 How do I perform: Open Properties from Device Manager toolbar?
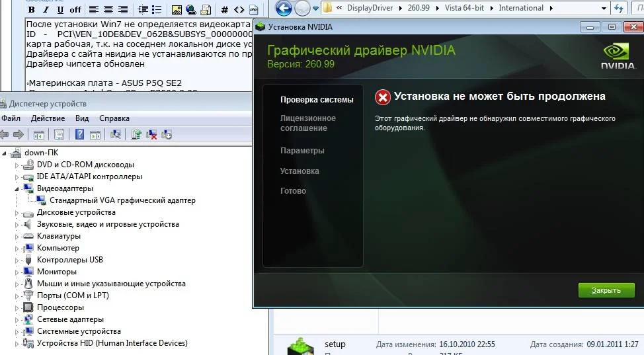tap(59, 134)
